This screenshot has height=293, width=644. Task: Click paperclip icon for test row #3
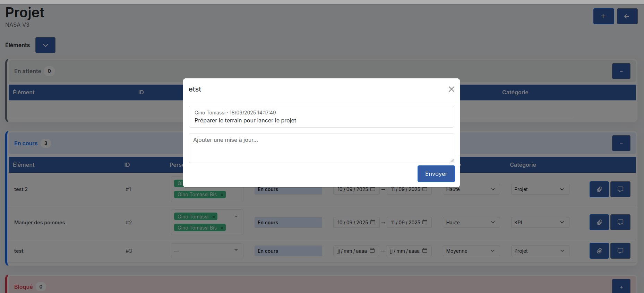(x=599, y=251)
